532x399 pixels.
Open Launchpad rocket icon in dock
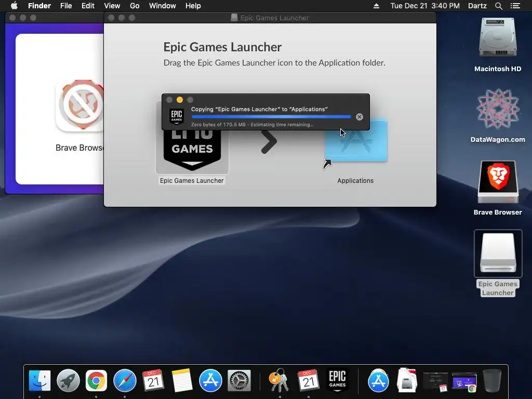[x=68, y=380]
